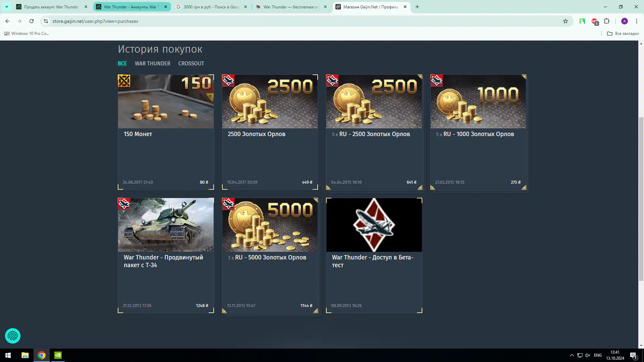644x362 pixels.
Task: Click the 150 coins thumbnail image
Action: (x=166, y=102)
